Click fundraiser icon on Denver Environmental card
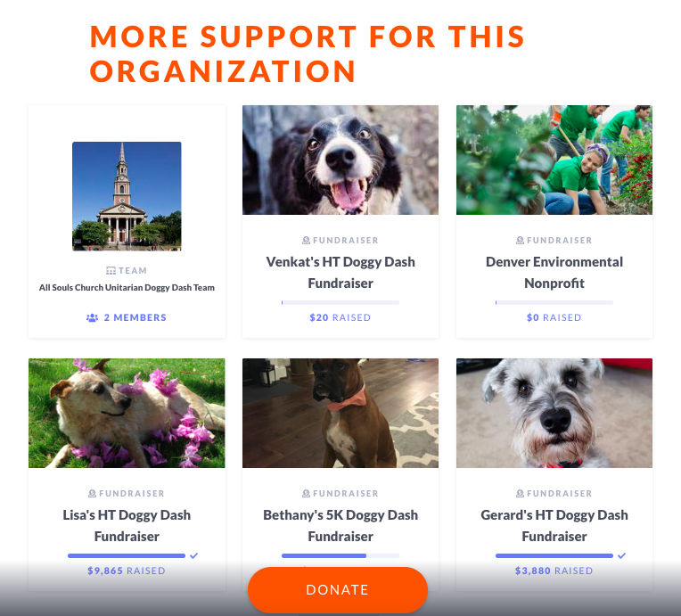This screenshot has height=616, width=681. [x=520, y=240]
